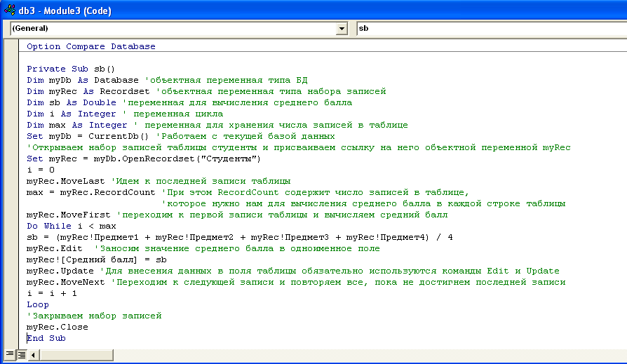Click "myRec![Средний балл] = sb" line

click(x=97, y=259)
